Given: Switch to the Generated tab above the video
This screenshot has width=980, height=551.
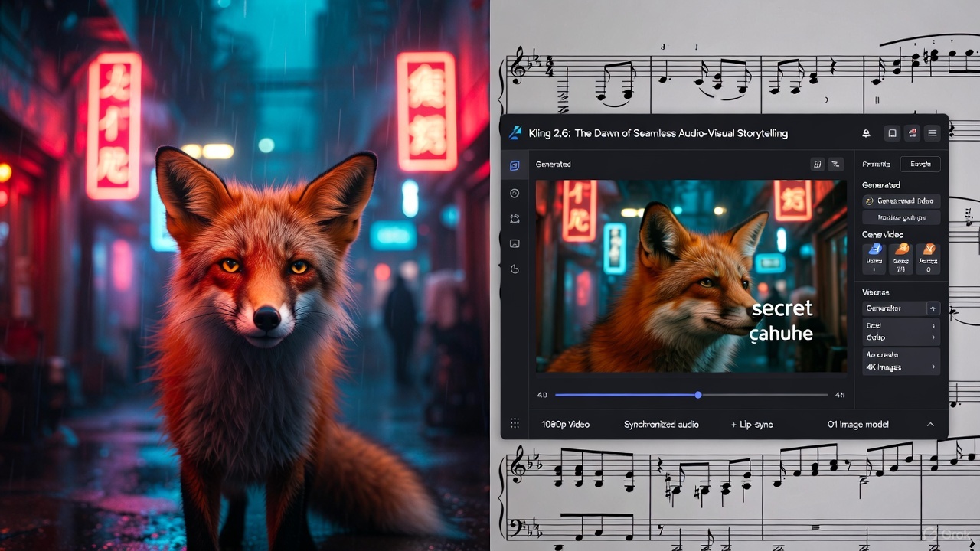Looking at the screenshot, I should (553, 164).
